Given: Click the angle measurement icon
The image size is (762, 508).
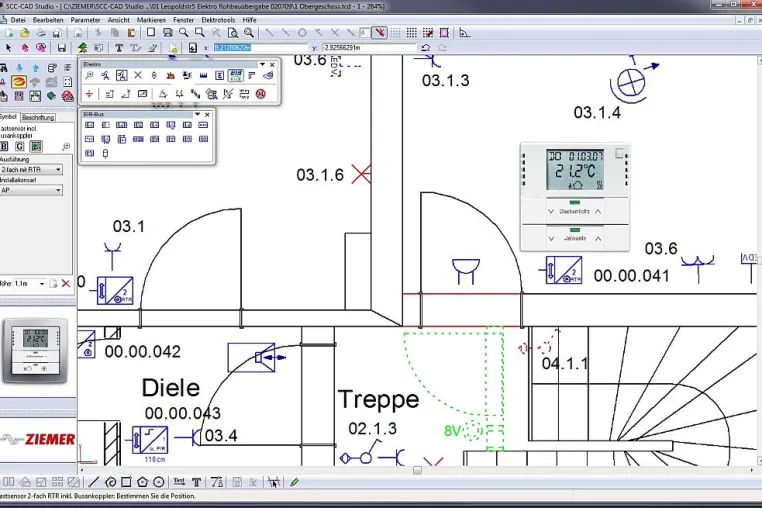Looking at the screenshot, I should 465,33.
